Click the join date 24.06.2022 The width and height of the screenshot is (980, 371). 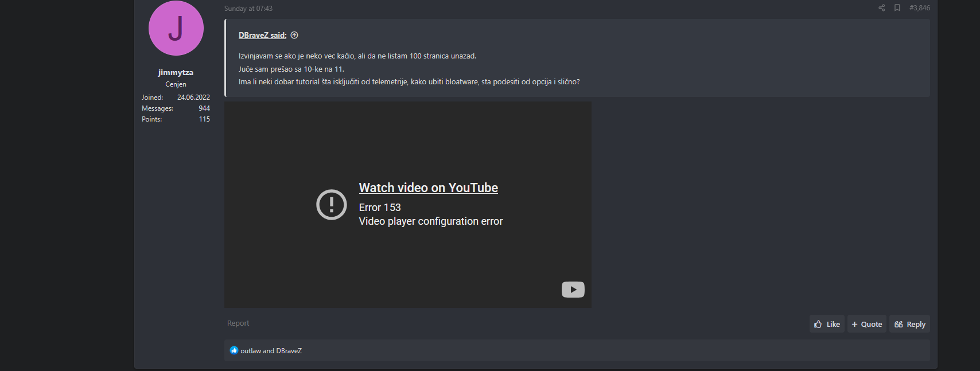193,97
